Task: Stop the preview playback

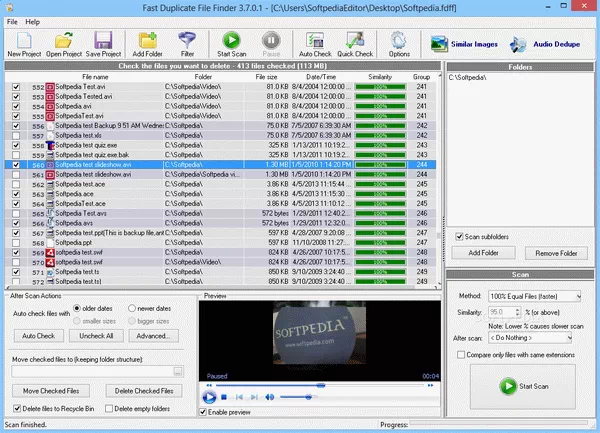Action: point(224,397)
